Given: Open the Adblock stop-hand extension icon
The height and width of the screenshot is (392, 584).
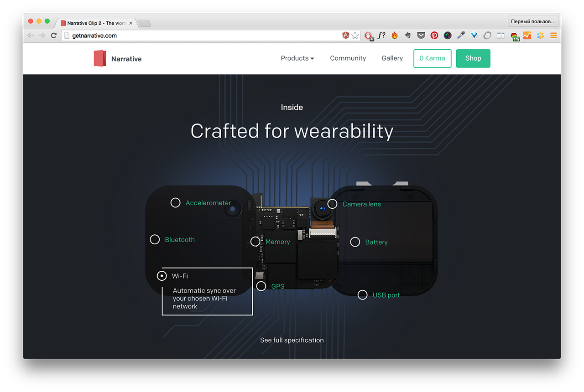Looking at the screenshot, I should point(368,36).
